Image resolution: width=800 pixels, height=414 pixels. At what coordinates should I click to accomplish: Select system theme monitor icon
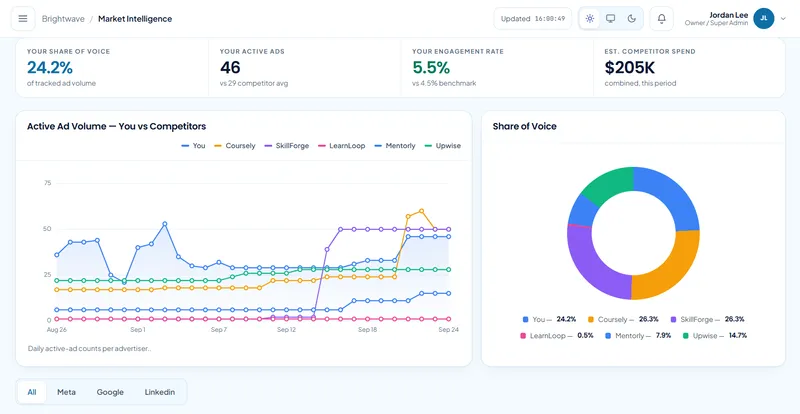(610, 19)
